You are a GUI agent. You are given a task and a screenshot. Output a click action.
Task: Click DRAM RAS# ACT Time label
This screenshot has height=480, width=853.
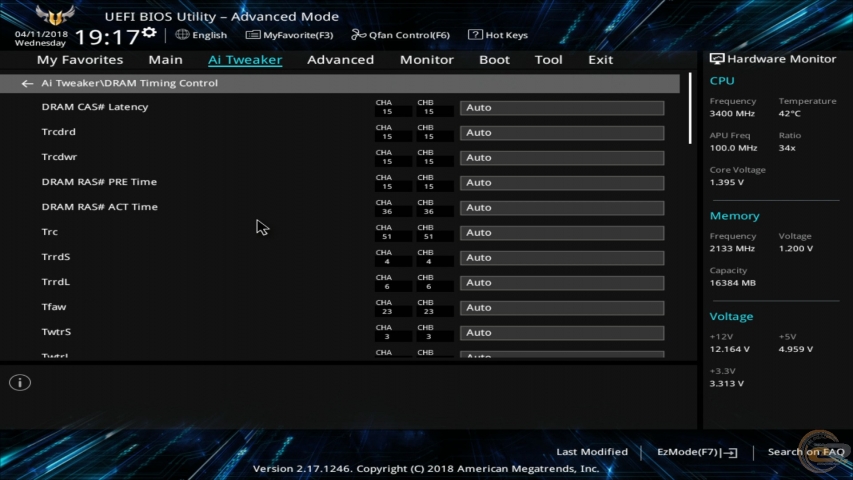coord(100,207)
